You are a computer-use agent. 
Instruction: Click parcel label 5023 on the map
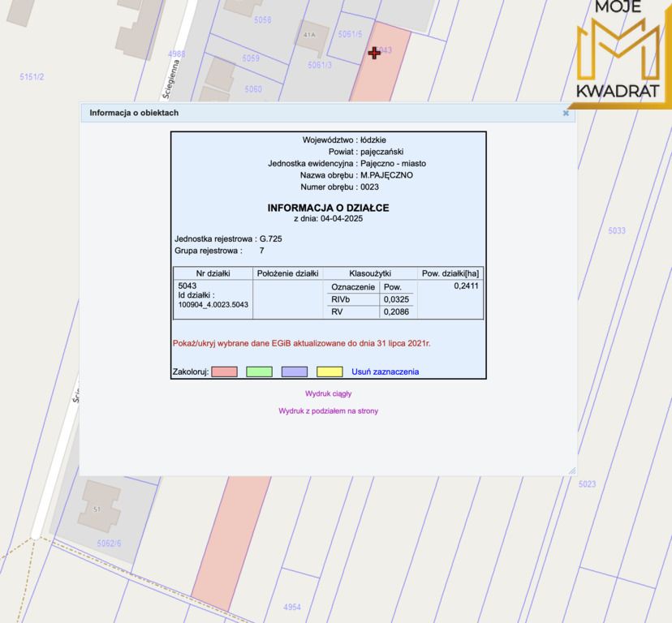coord(587,483)
